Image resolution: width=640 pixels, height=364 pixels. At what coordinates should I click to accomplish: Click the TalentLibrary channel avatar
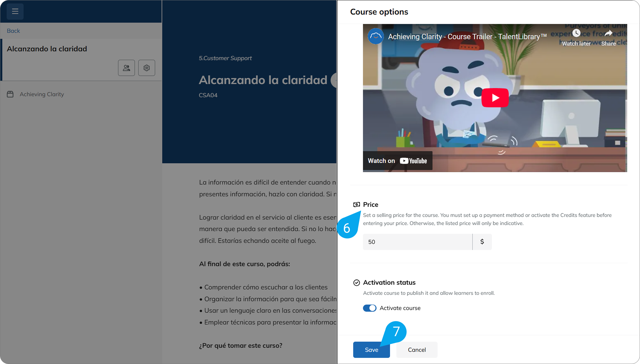(376, 36)
